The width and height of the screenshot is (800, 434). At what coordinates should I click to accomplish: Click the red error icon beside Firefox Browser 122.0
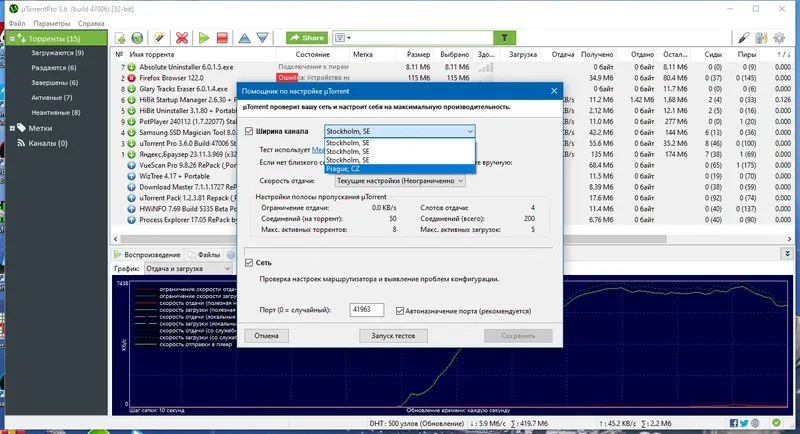coord(132,78)
